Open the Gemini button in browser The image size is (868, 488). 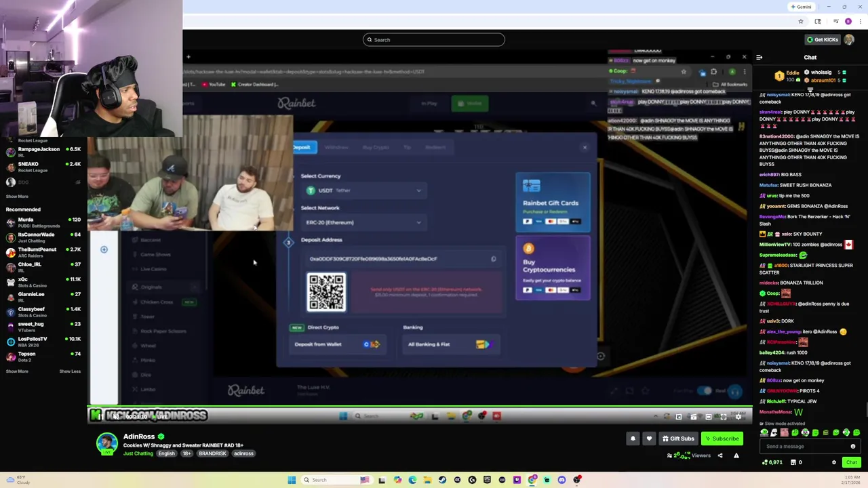(801, 7)
